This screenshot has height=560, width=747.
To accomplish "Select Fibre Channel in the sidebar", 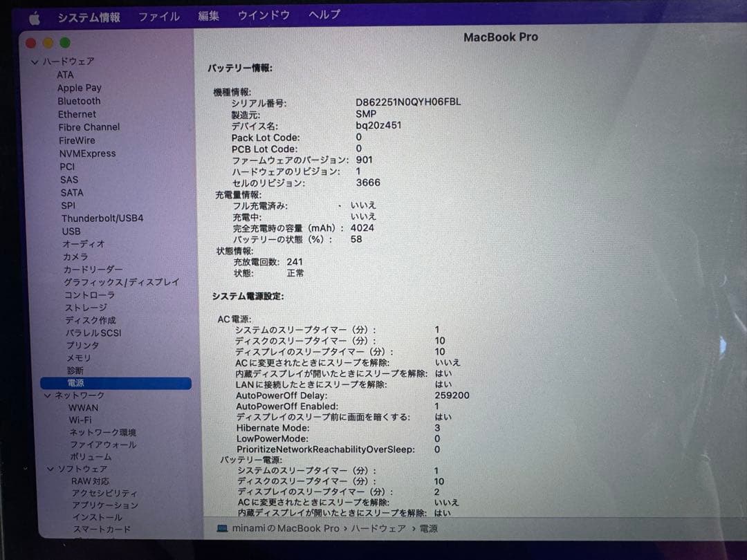I will (x=89, y=127).
